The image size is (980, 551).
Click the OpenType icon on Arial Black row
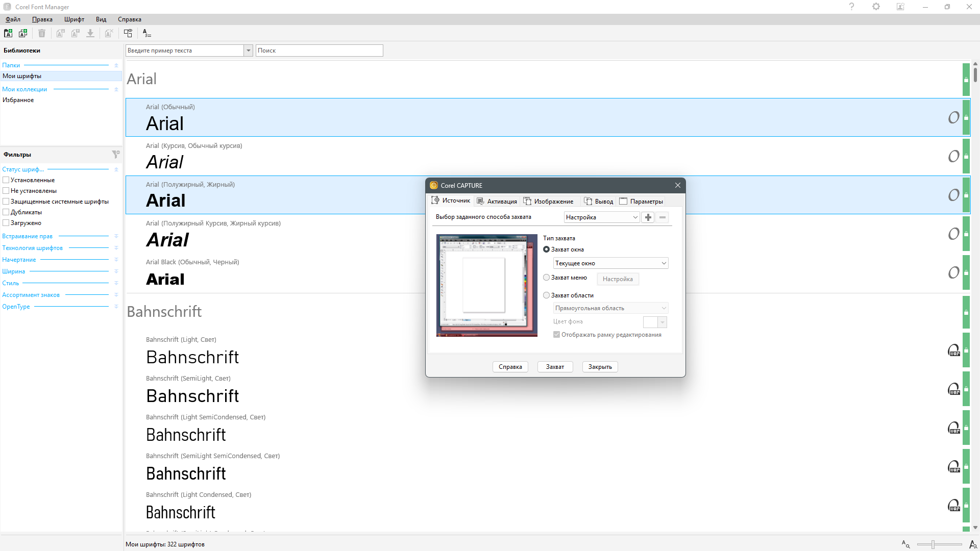point(953,272)
